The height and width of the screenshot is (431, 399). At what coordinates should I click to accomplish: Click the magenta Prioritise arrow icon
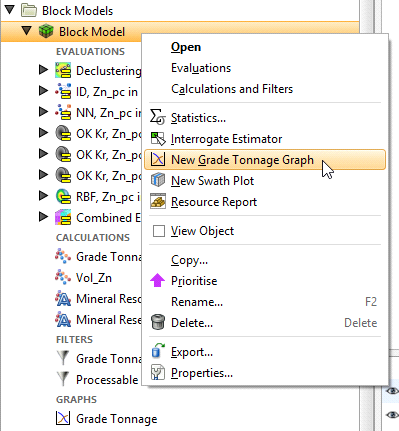157,280
